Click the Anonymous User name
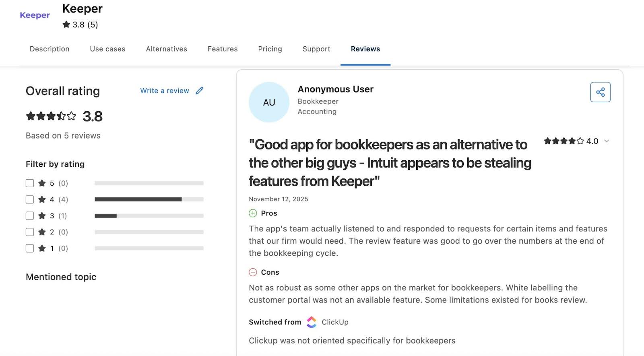Viewport: 644px width, 356px height. pyautogui.click(x=335, y=89)
